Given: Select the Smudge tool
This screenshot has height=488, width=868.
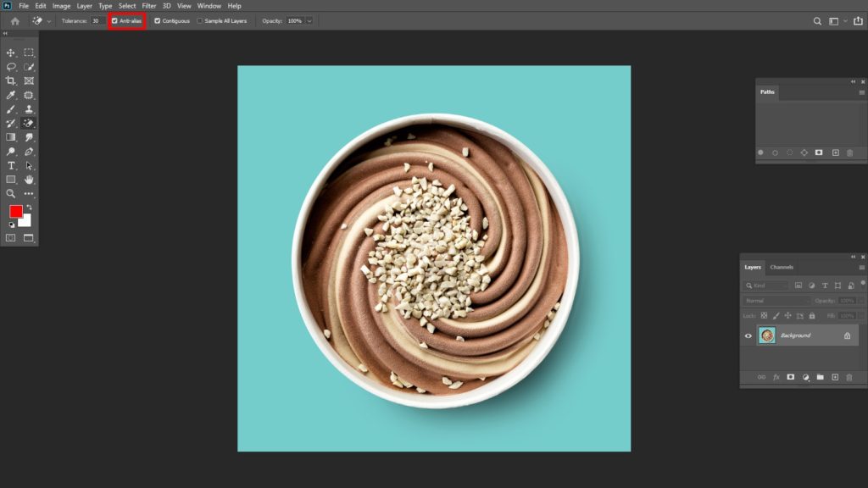Looking at the screenshot, I should (x=29, y=137).
